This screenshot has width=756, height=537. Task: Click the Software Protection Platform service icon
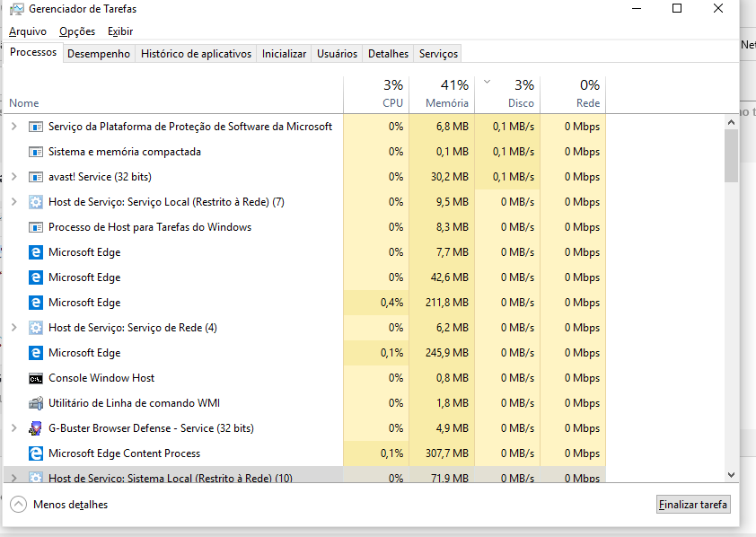36,127
